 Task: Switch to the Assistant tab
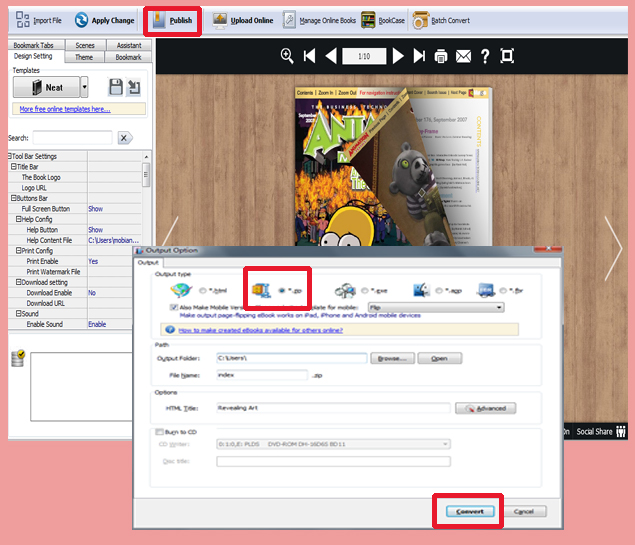pos(129,45)
